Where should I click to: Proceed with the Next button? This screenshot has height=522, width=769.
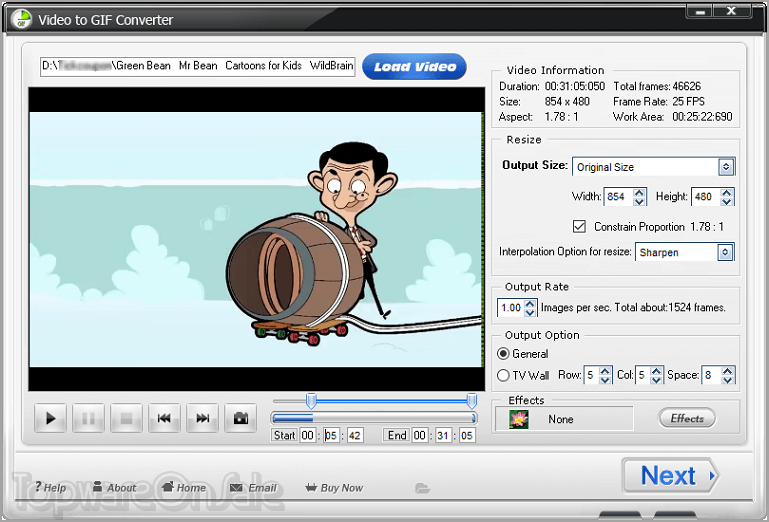click(x=670, y=475)
